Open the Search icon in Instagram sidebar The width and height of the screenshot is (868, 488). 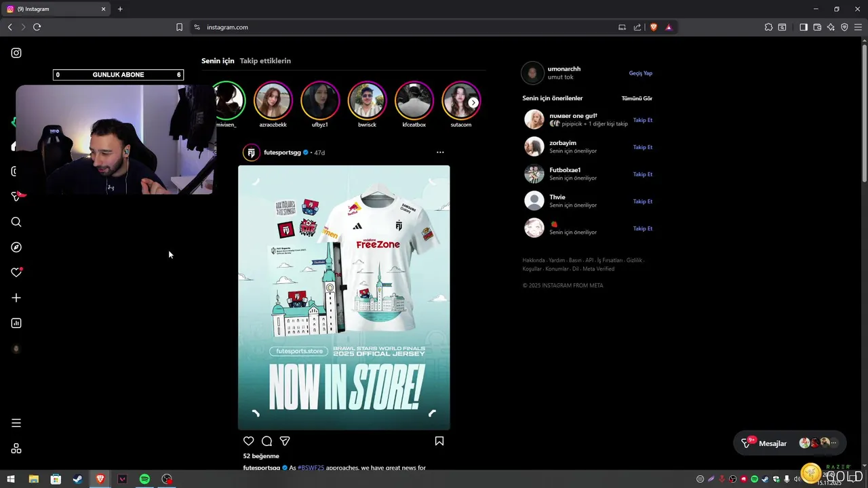(x=16, y=222)
